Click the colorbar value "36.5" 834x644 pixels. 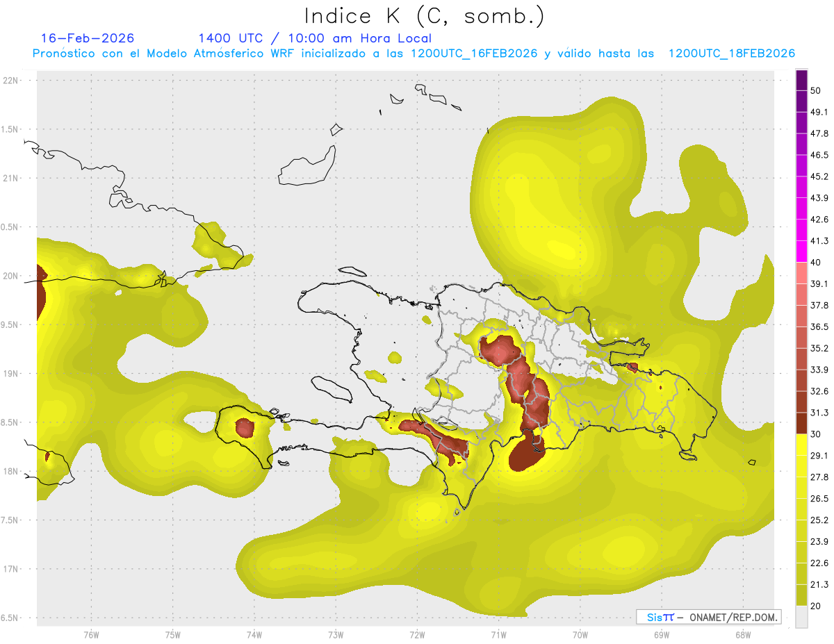(819, 327)
